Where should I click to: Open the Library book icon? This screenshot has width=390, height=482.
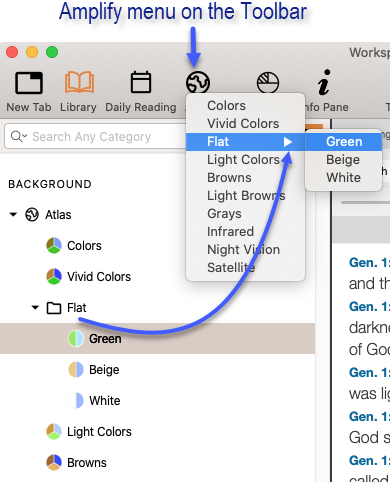click(79, 82)
